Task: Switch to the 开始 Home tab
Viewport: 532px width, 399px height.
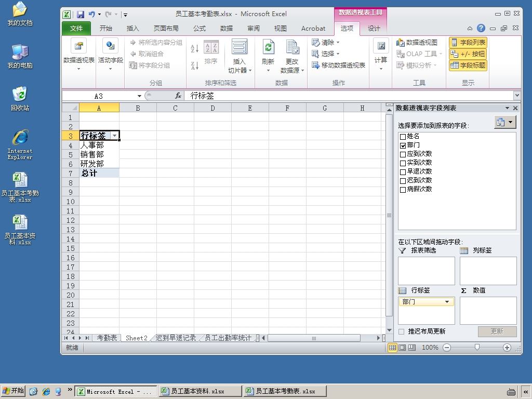Action: [x=106, y=28]
